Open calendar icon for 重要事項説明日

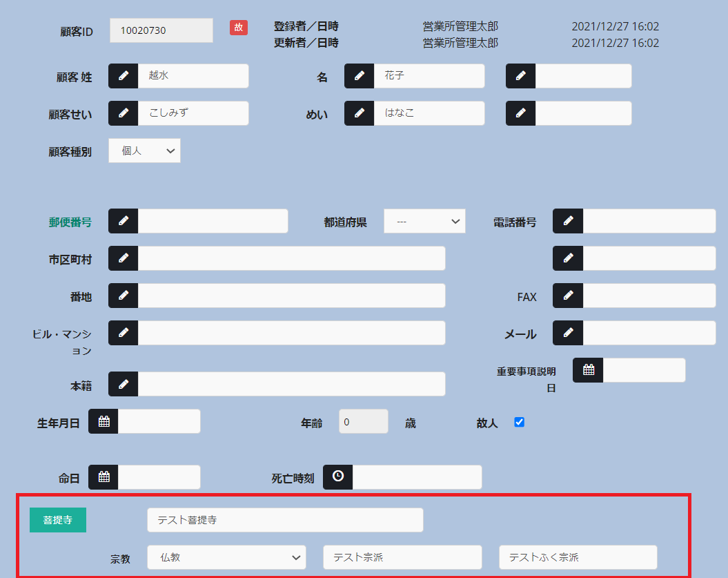(x=588, y=370)
